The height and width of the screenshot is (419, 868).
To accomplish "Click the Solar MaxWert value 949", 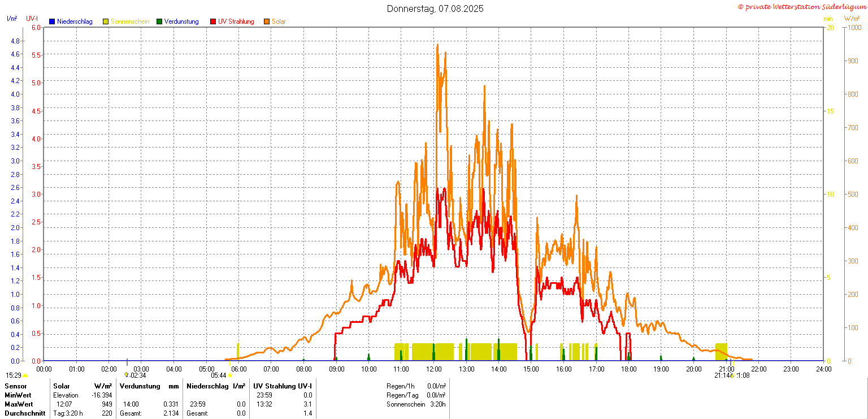I will (x=107, y=404).
